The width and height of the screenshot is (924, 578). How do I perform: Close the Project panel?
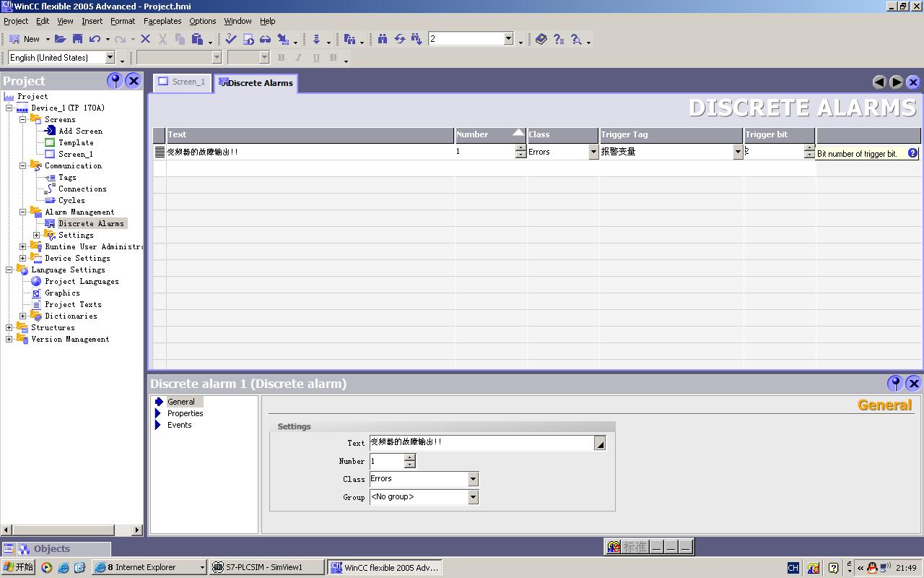click(134, 81)
